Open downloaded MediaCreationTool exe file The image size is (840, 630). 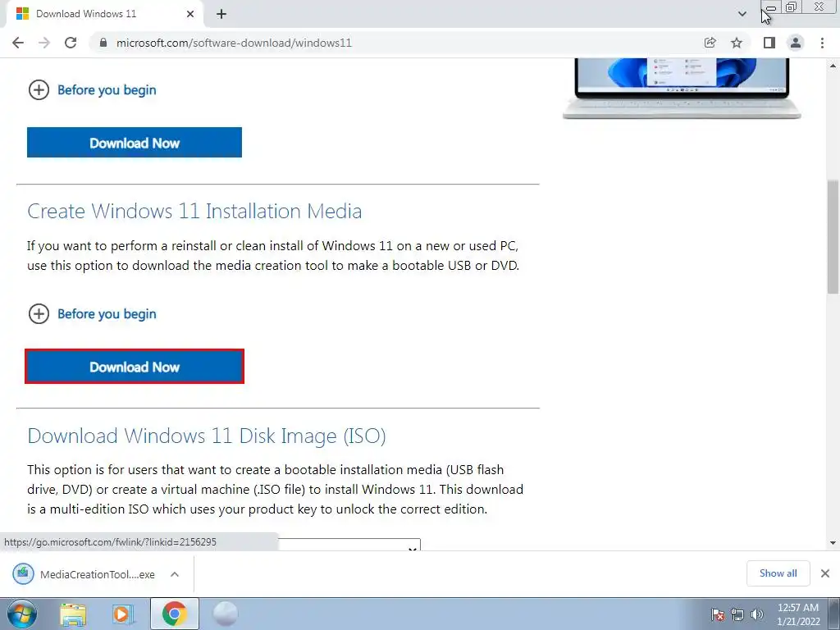point(84,574)
